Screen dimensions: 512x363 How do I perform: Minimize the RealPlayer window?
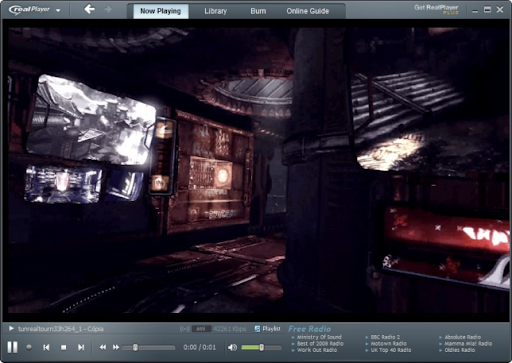coord(475,10)
